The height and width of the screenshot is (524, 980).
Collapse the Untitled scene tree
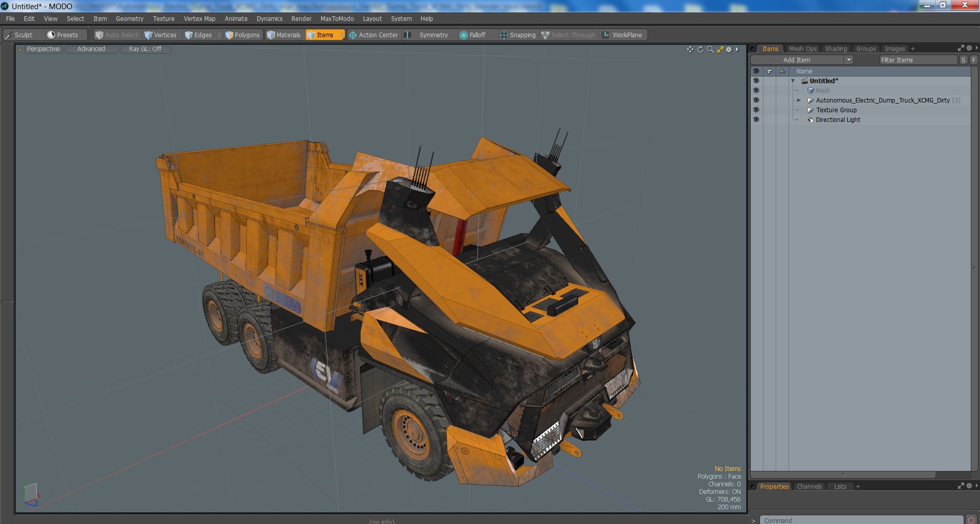point(793,81)
